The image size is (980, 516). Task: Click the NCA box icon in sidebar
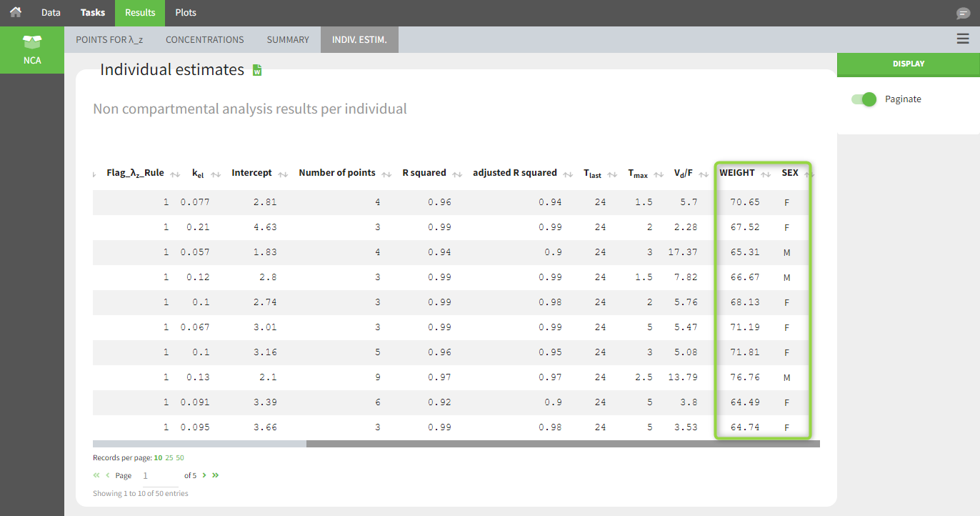pyautogui.click(x=32, y=43)
